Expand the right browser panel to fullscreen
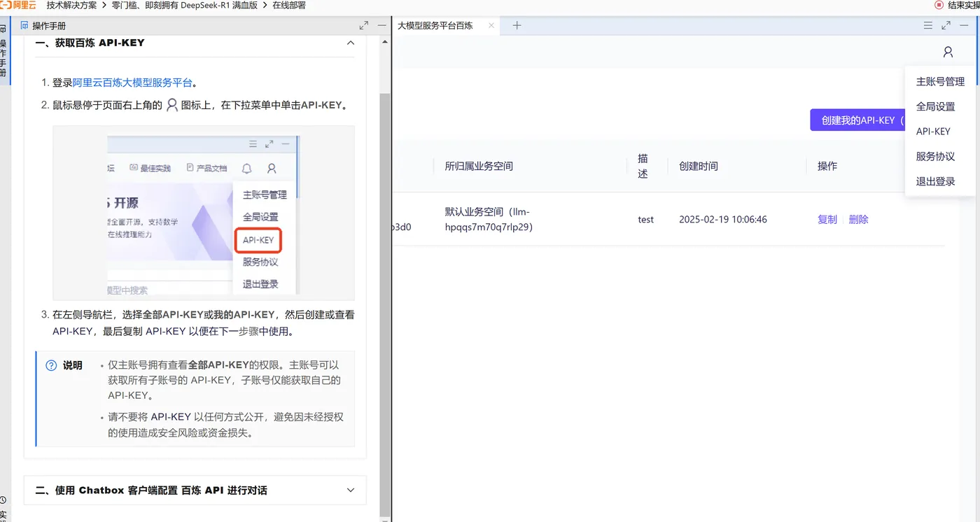 [x=946, y=26]
